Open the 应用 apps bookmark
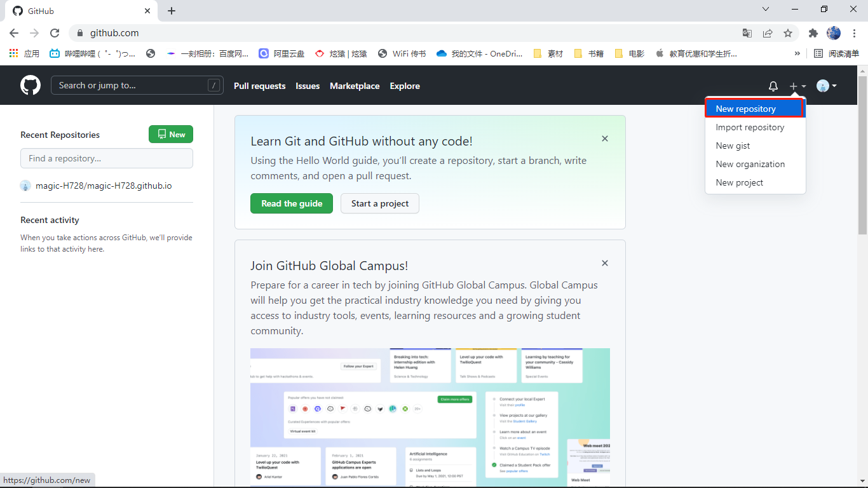The image size is (868, 488). pos(24,53)
